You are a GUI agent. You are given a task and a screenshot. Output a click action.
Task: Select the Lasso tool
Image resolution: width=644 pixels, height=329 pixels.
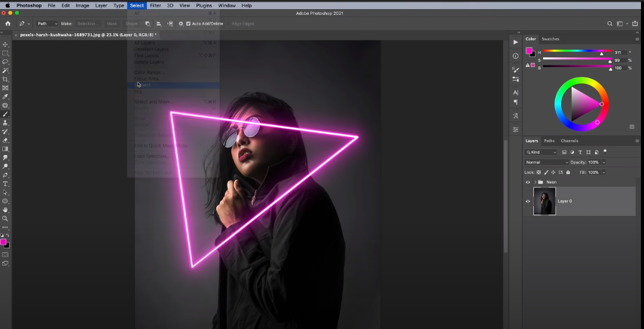[x=5, y=62]
